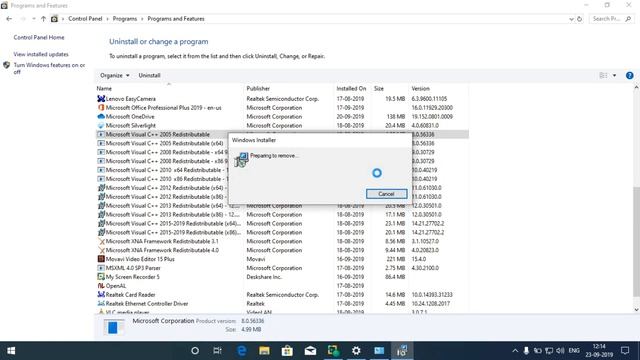Viewport: 640px width, 360px height.
Task: Open the help question mark icon
Action: pyautogui.click(x=629, y=76)
